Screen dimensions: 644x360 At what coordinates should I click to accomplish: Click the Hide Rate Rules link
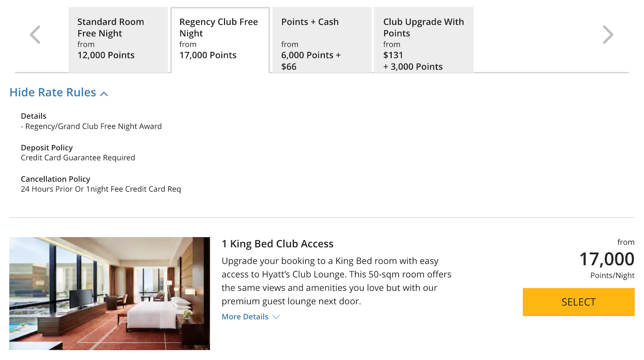[52, 92]
